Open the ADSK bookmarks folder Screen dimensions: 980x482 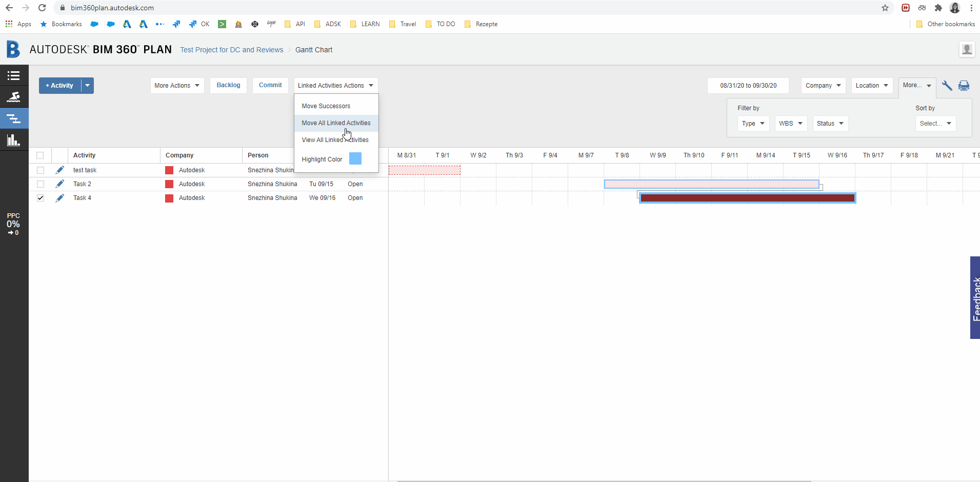328,24
